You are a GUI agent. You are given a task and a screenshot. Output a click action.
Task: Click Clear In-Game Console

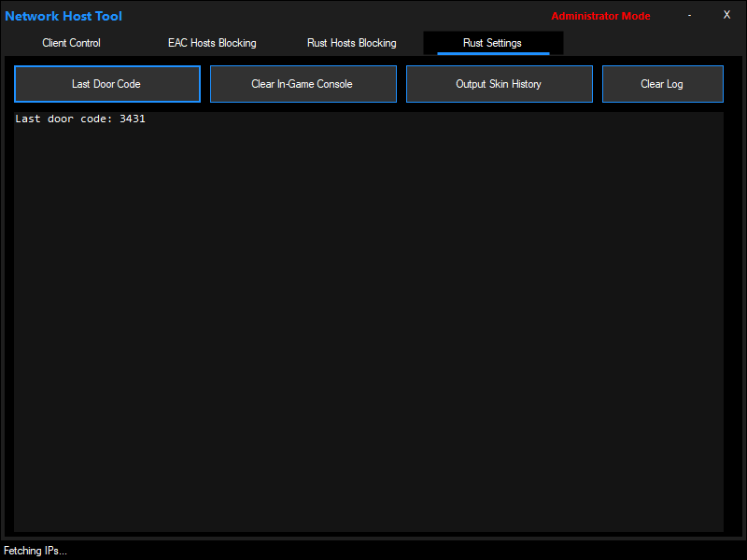click(303, 84)
